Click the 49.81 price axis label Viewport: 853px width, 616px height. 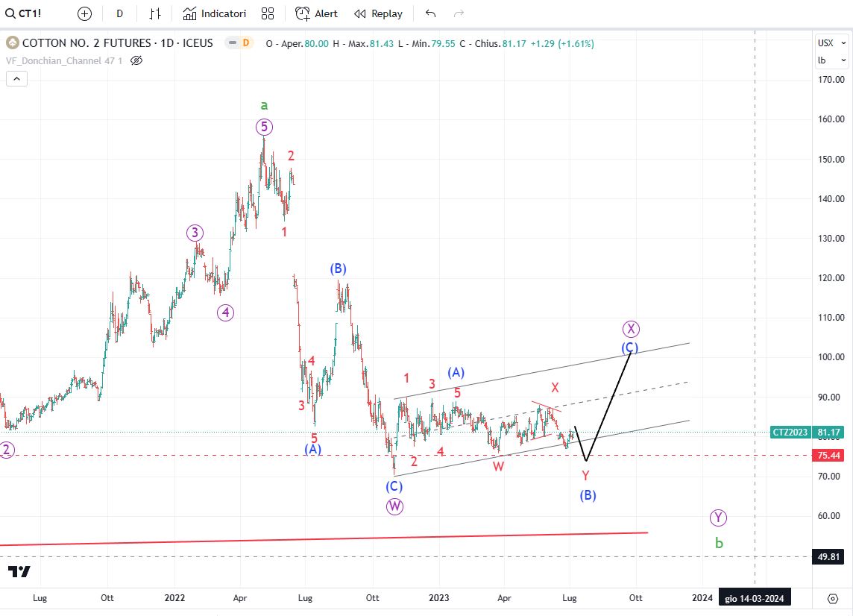[x=828, y=556]
